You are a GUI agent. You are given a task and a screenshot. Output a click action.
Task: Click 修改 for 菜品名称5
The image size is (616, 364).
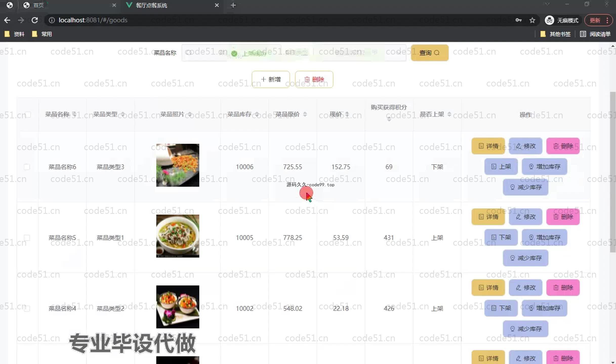(526, 217)
